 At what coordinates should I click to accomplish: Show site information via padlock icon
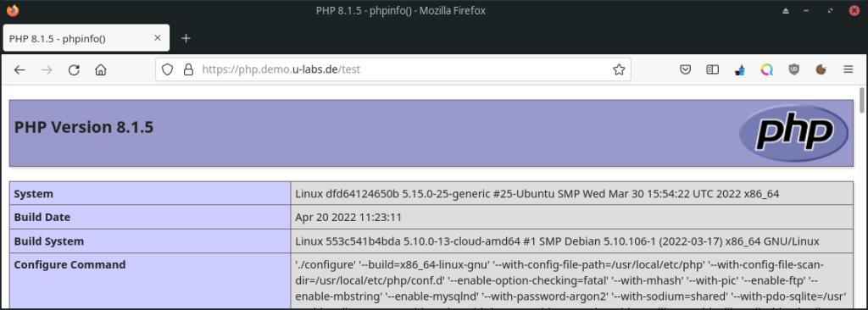tap(188, 69)
